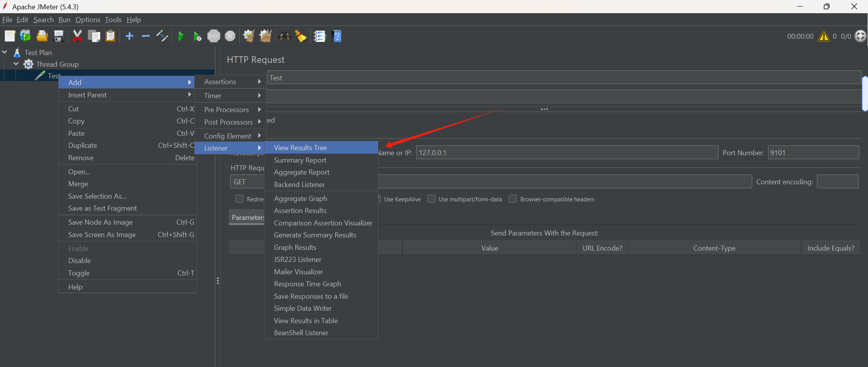Open the Help menu in menu bar
Viewport: 868px width, 367px height.
(x=134, y=19)
